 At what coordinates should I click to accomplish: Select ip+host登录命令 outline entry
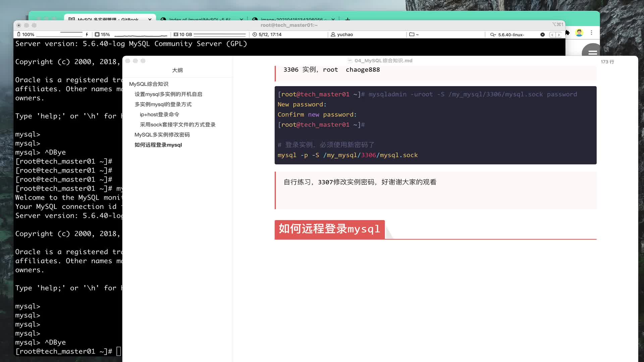click(159, 114)
